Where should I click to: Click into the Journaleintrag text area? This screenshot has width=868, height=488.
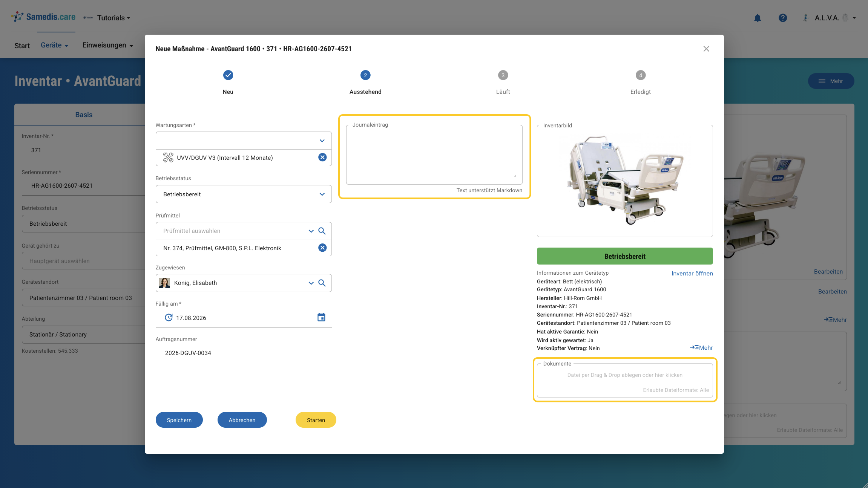click(434, 155)
